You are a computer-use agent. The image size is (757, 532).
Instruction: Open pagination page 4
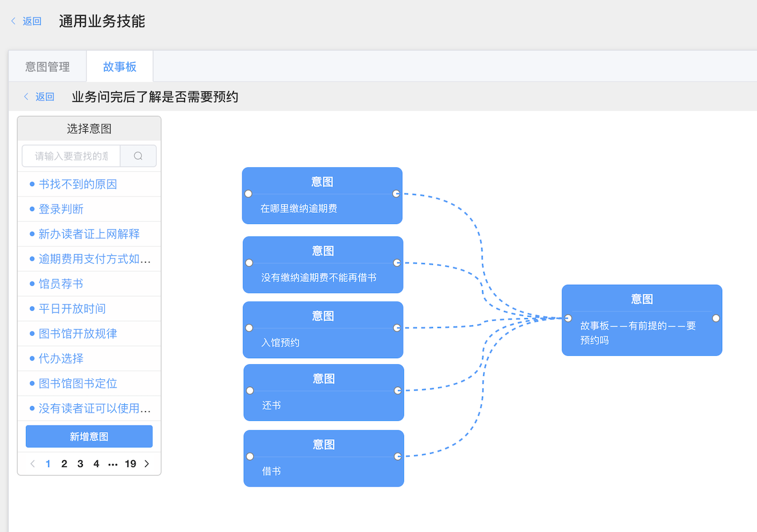click(x=96, y=464)
